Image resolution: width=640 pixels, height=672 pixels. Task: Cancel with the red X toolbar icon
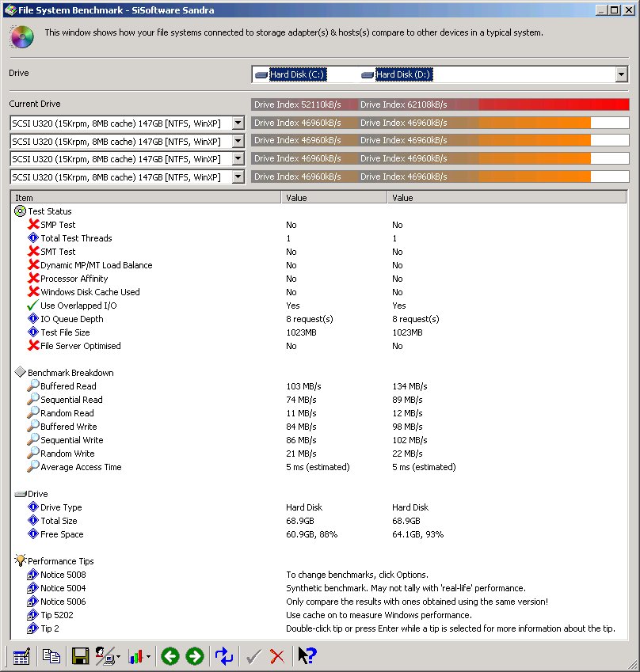pos(277,656)
